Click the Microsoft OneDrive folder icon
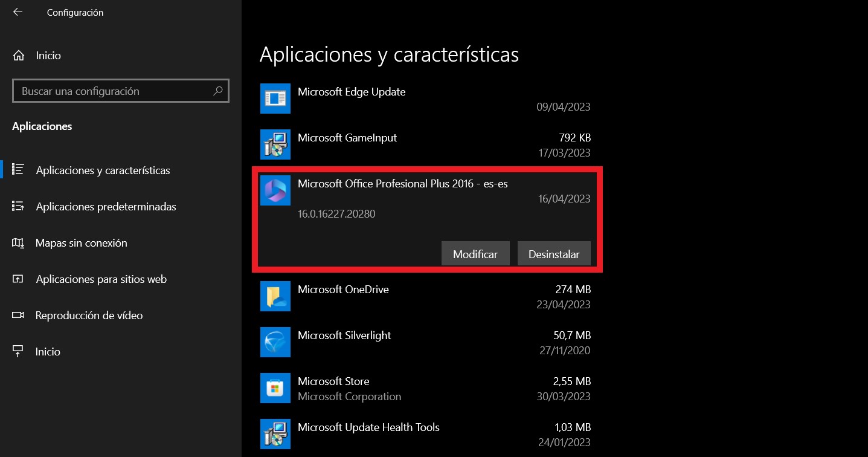 coord(275,296)
